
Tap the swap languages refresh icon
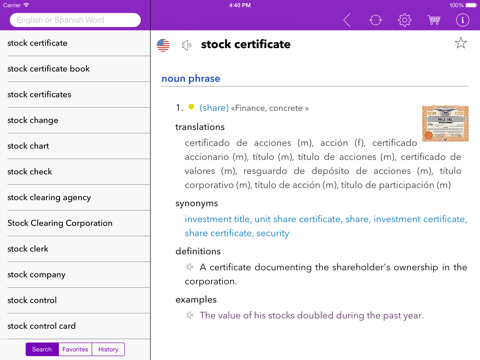376,20
